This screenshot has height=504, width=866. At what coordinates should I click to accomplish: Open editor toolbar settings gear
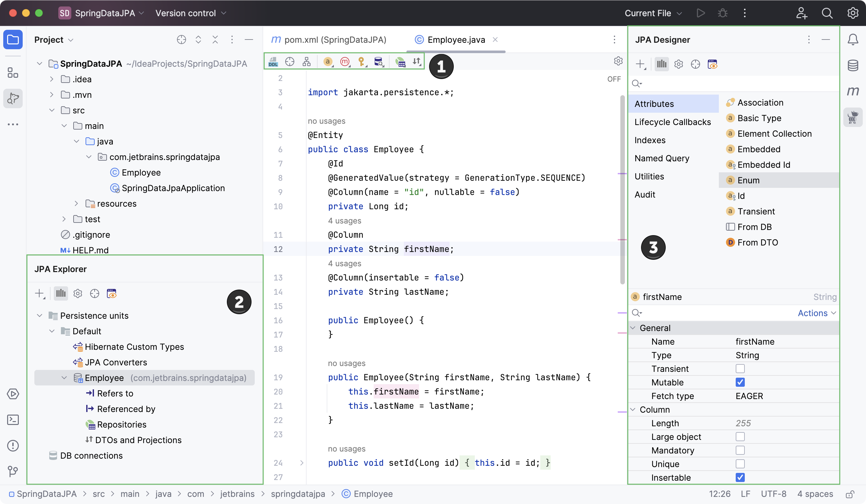click(x=618, y=61)
